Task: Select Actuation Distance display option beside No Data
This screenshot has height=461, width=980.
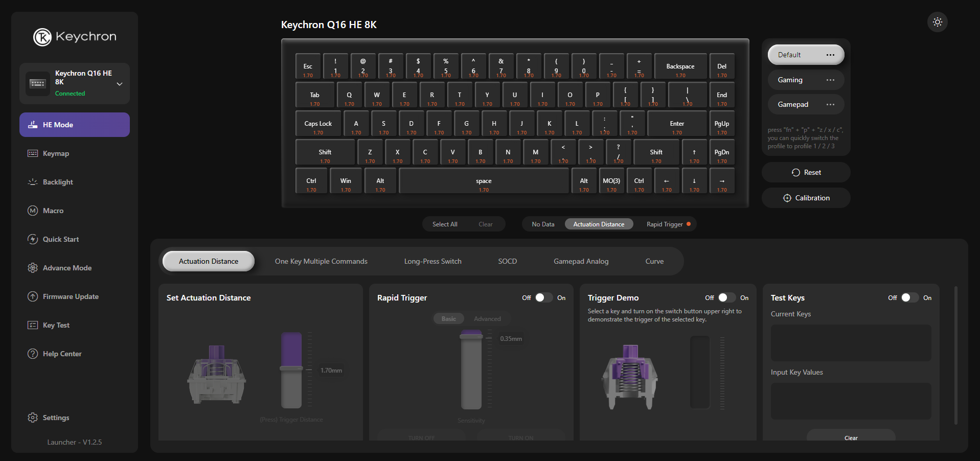Action: pos(599,224)
